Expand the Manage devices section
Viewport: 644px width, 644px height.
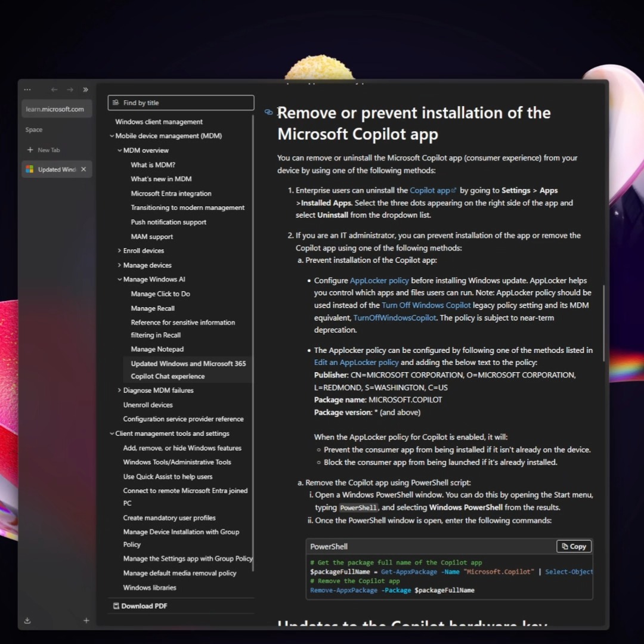click(119, 265)
